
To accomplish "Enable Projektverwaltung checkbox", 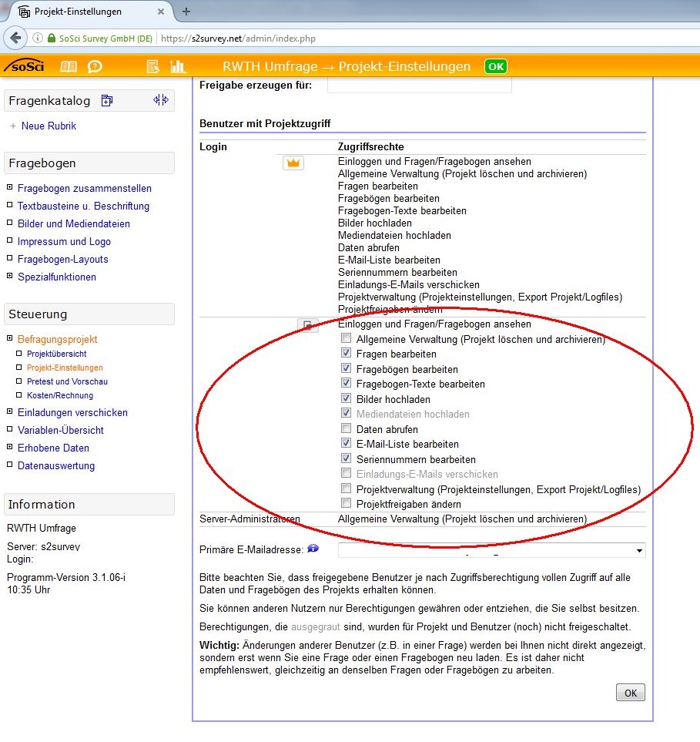I will click(x=347, y=489).
